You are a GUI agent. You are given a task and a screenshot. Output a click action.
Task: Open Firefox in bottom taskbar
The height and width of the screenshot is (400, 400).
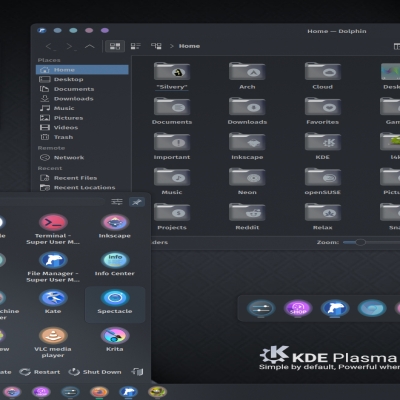click(99, 392)
